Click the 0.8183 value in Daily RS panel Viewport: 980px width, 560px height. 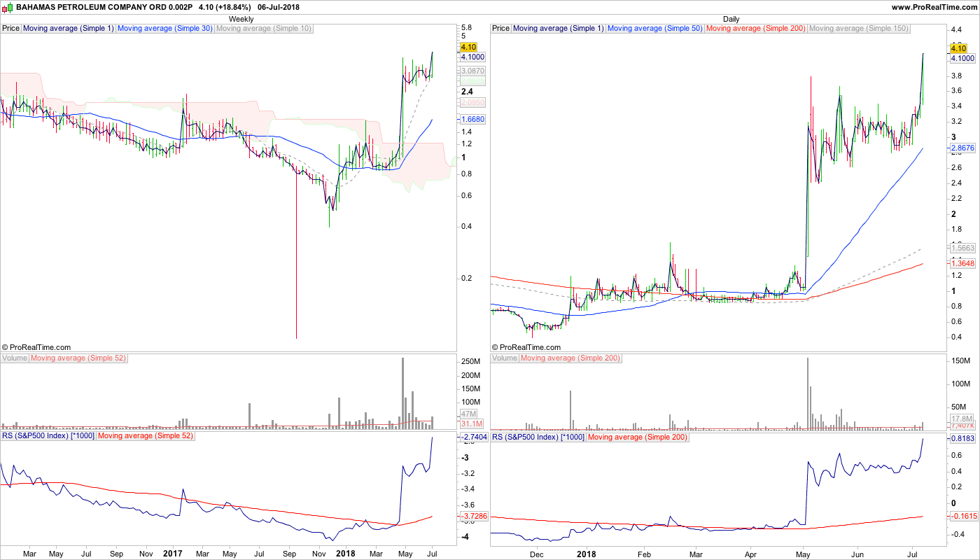[x=962, y=438]
